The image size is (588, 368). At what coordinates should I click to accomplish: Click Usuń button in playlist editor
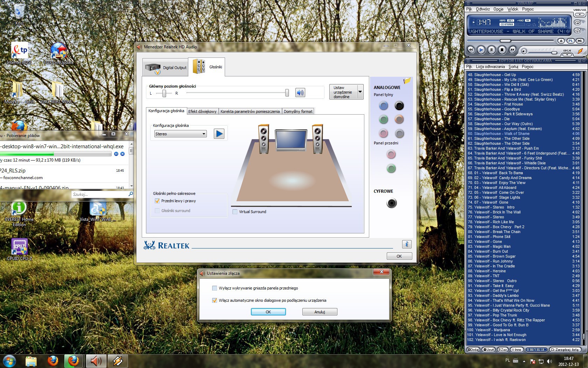[489, 349]
